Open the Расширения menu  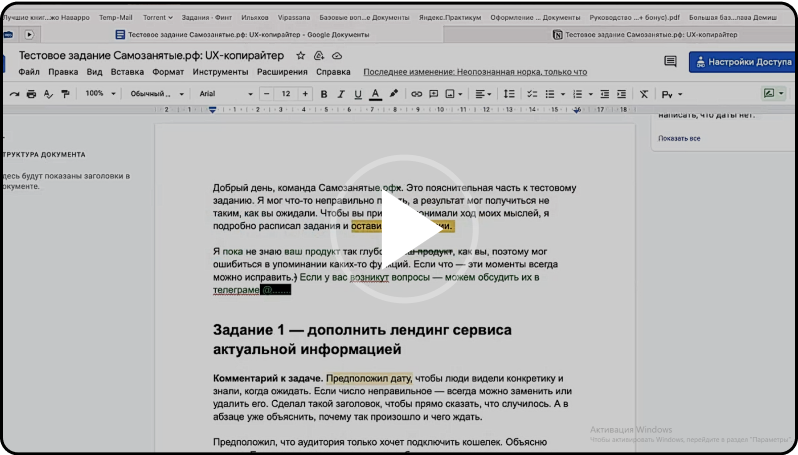(x=282, y=72)
